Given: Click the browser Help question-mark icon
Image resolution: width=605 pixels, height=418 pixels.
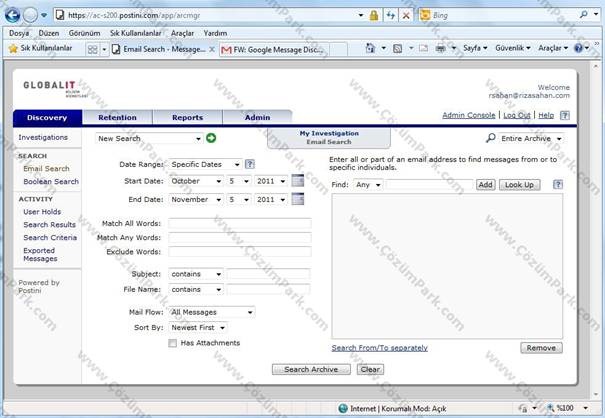Looking at the screenshot, I should [x=578, y=48].
